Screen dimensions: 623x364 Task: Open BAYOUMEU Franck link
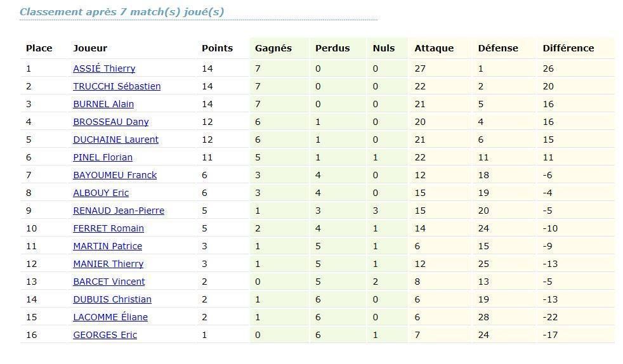115,175
